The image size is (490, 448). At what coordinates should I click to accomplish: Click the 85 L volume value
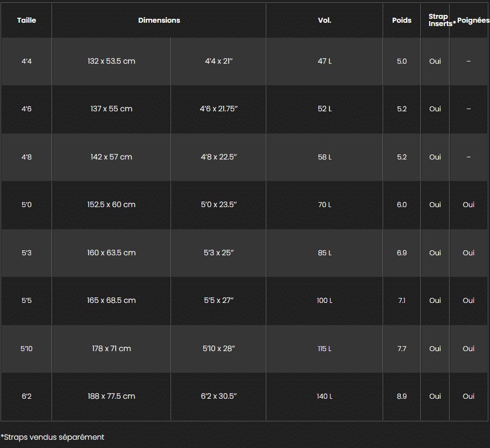point(324,253)
